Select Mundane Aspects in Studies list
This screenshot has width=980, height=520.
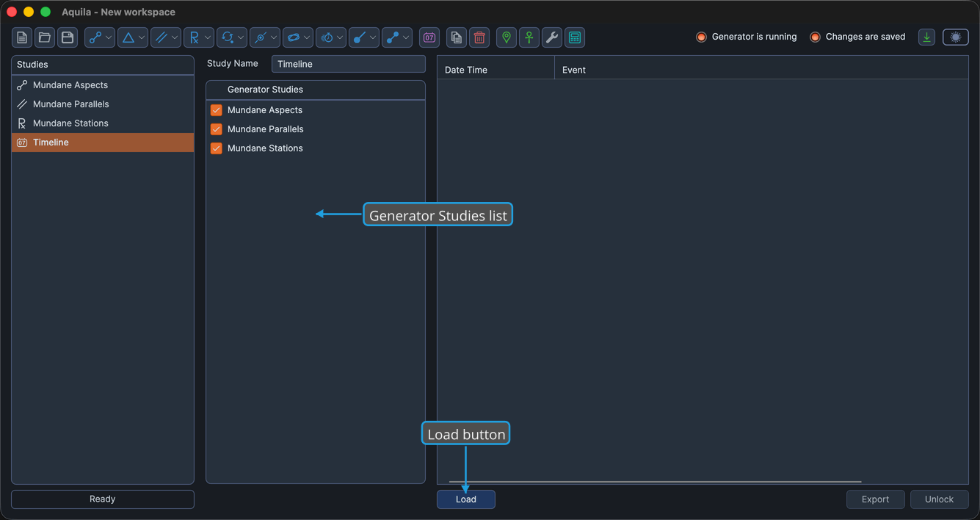pyautogui.click(x=103, y=85)
